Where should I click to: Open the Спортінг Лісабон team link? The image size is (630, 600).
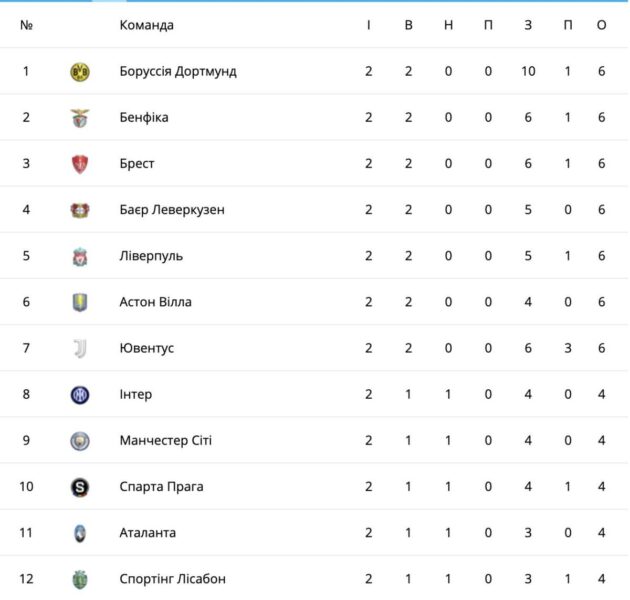(172, 579)
